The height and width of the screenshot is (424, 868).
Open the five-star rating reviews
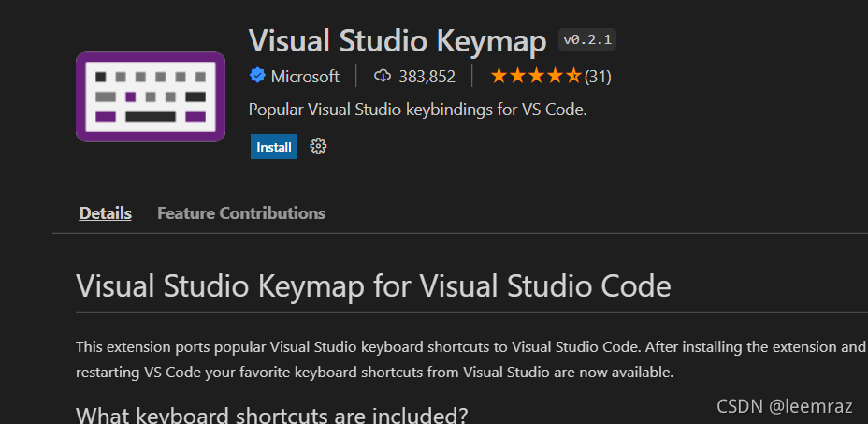[x=535, y=76]
